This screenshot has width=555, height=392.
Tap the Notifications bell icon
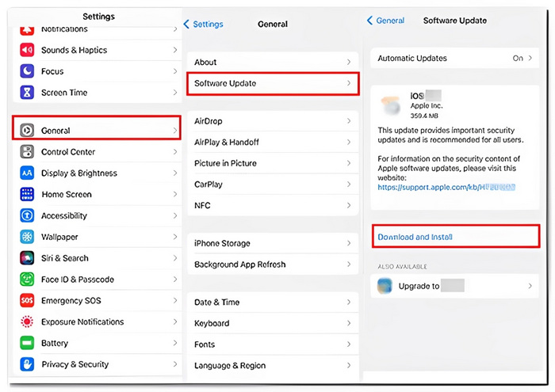point(27,30)
